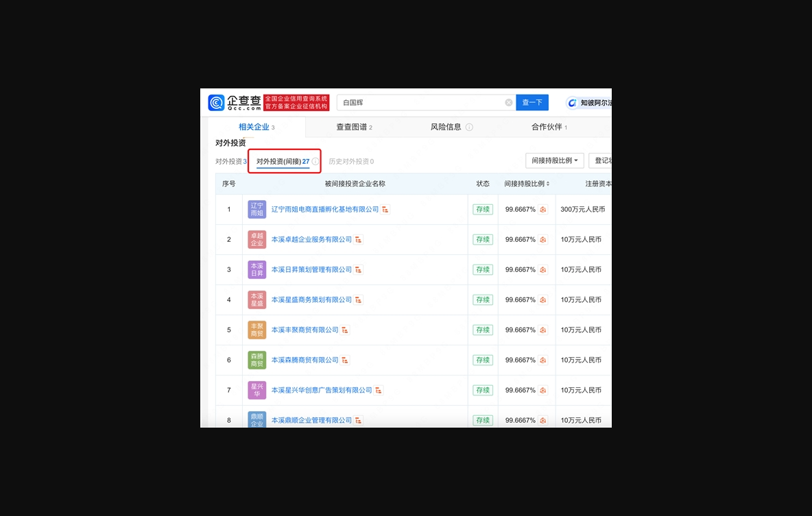
Task: Open the 间接持股比例 filter dropdown
Action: coord(555,160)
